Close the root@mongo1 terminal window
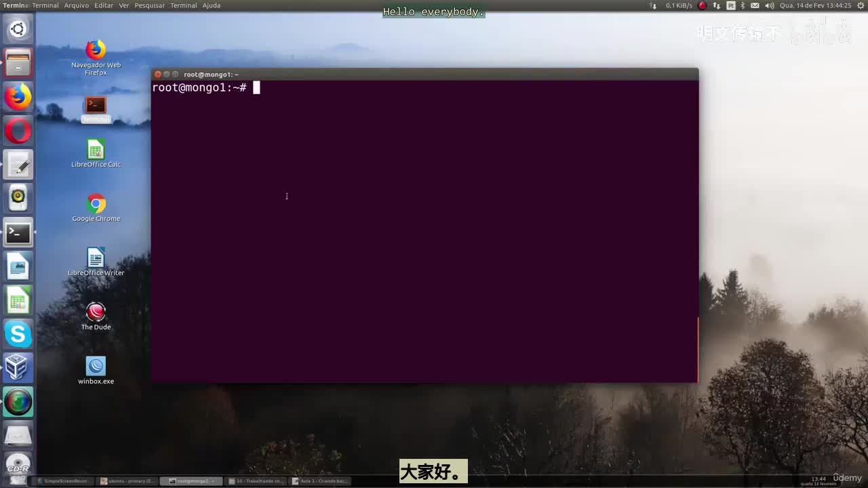The width and height of the screenshot is (868, 488). [x=157, y=75]
